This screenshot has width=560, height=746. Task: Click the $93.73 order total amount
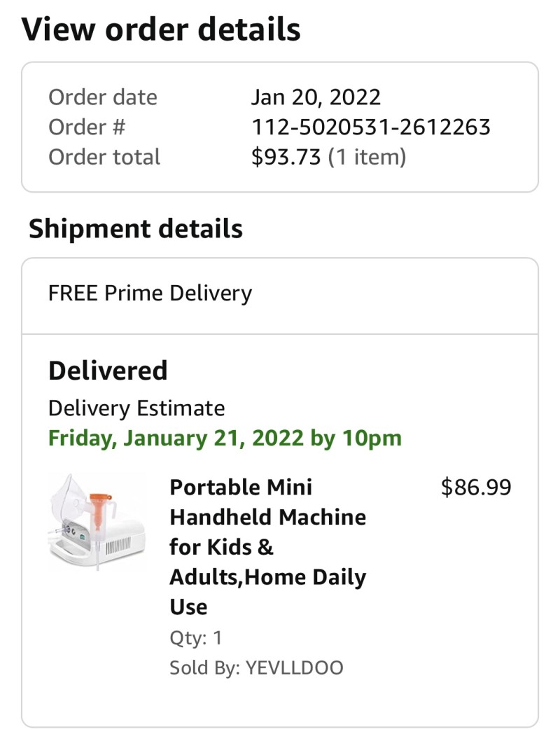[x=286, y=157]
